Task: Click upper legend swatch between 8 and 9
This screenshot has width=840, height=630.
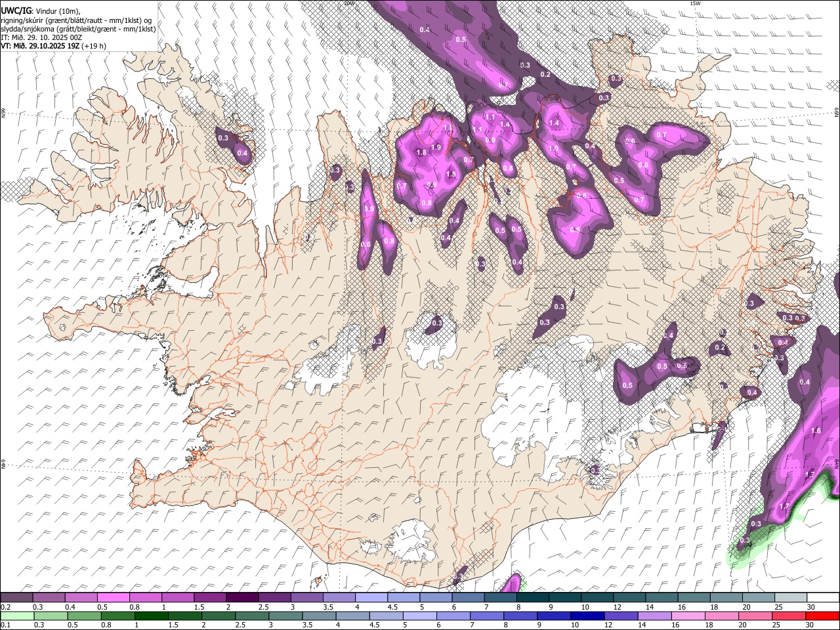Action: [533, 597]
